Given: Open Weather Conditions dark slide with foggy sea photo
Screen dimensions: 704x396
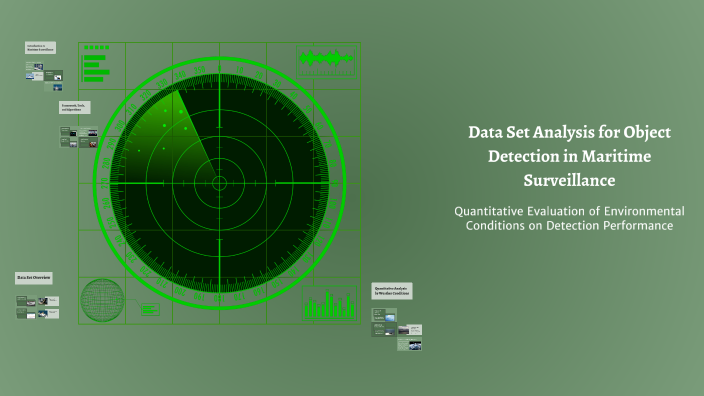Looking at the screenshot, I should coord(384,330).
